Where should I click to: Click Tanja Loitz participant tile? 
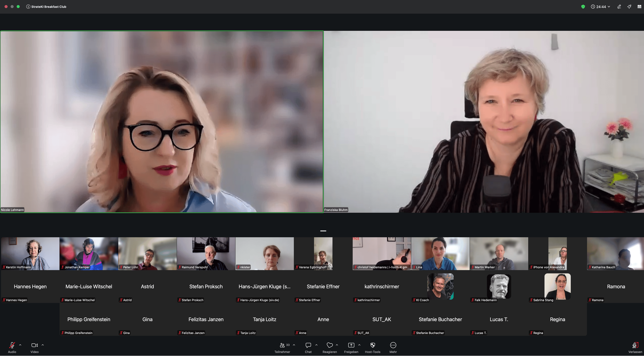(265, 319)
